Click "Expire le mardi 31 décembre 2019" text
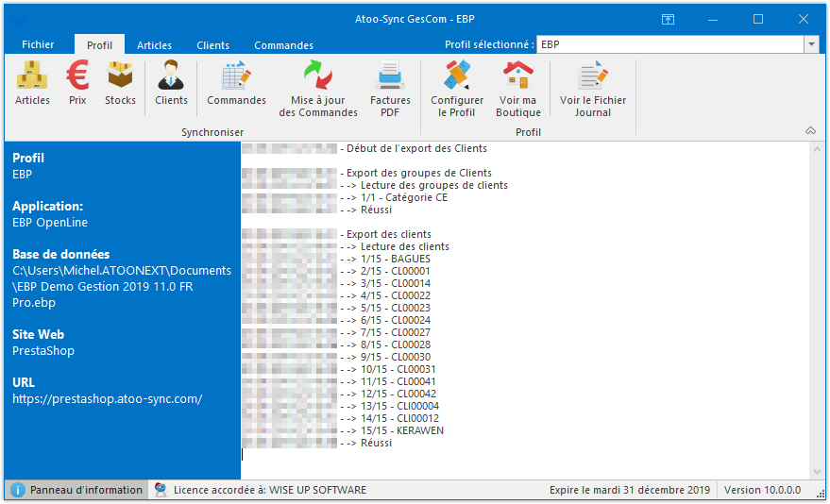The width and height of the screenshot is (830, 504). 630,490
